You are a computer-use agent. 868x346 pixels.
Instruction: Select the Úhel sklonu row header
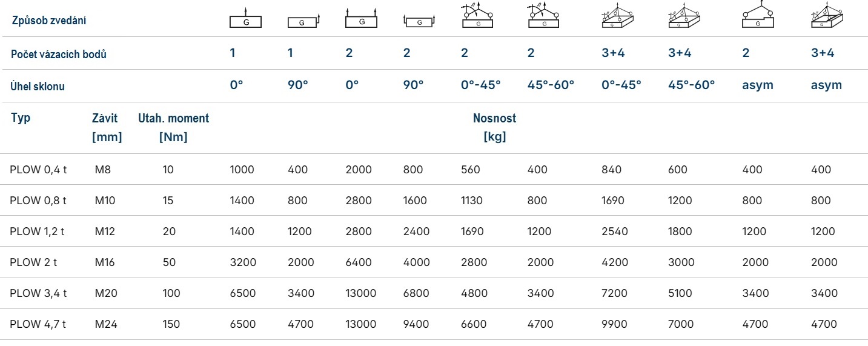coord(38,86)
